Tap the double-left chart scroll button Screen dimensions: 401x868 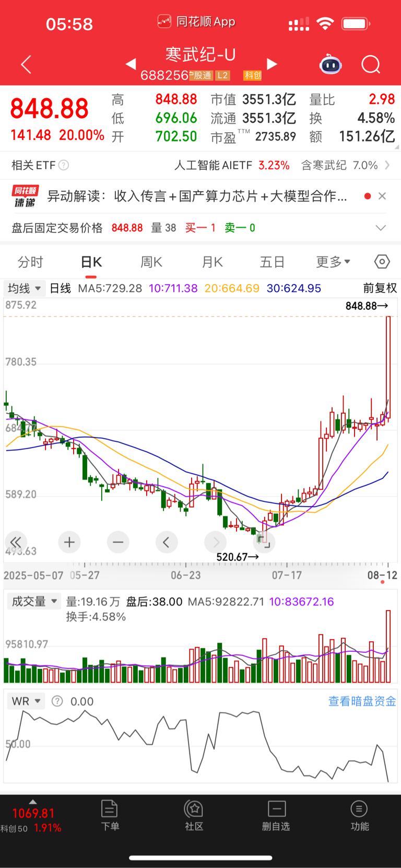click(16, 542)
